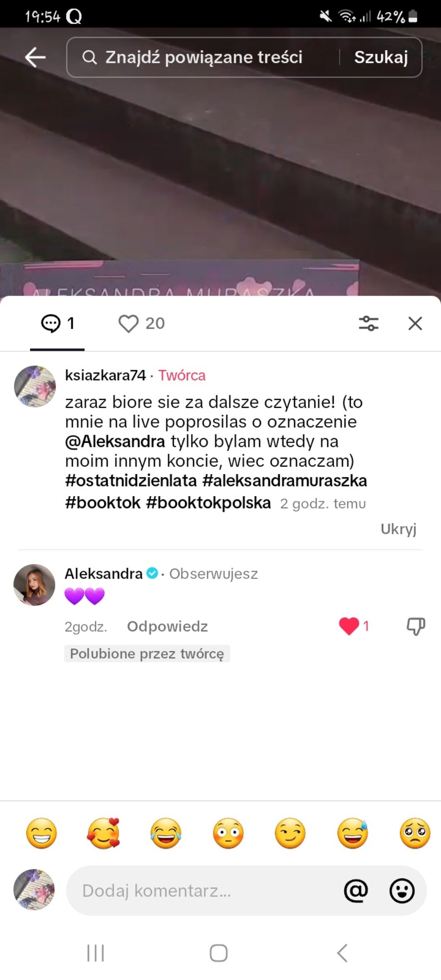Close the comments panel
Screen dimensions: 441x980
coord(415,323)
